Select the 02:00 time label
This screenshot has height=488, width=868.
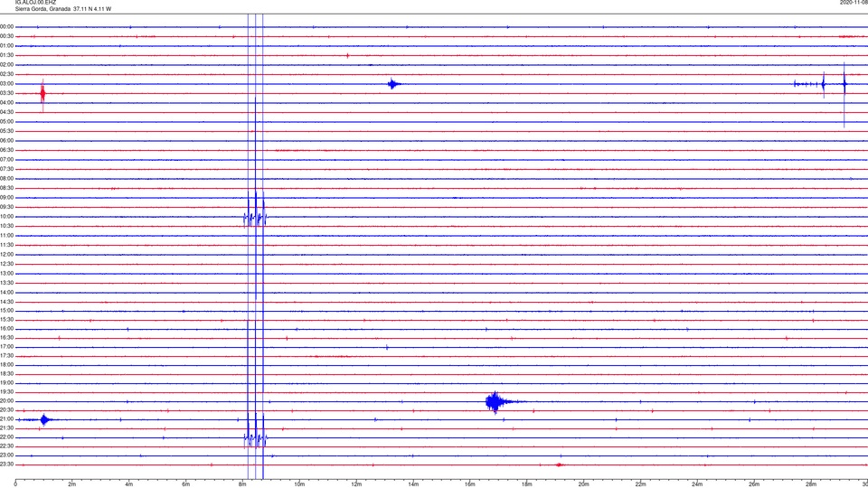(x=6, y=65)
